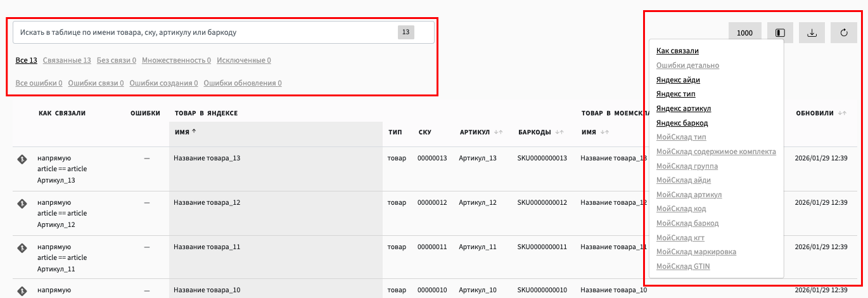This screenshot has height=298, width=868.
Task: Click the refresh circular arrow icon
Action: 844,33
